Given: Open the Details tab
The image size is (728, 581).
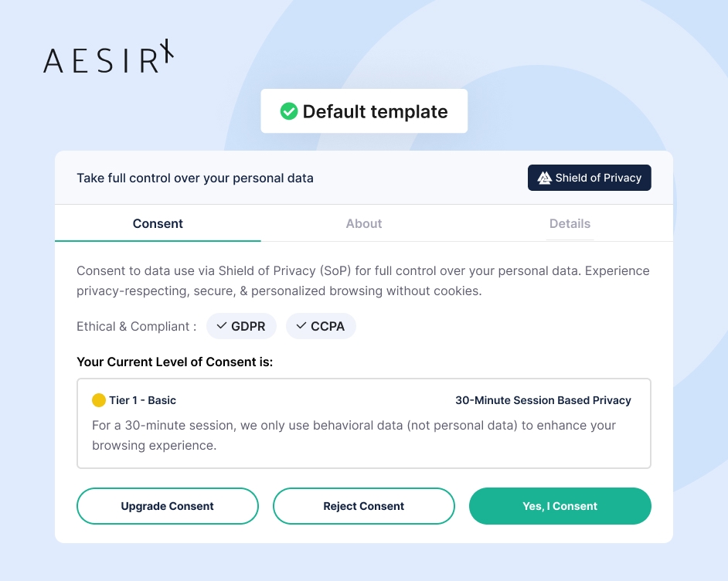Looking at the screenshot, I should tap(570, 224).
